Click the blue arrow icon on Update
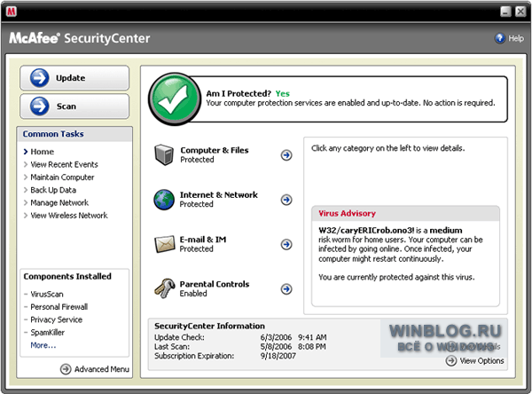 (x=40, y=78)
